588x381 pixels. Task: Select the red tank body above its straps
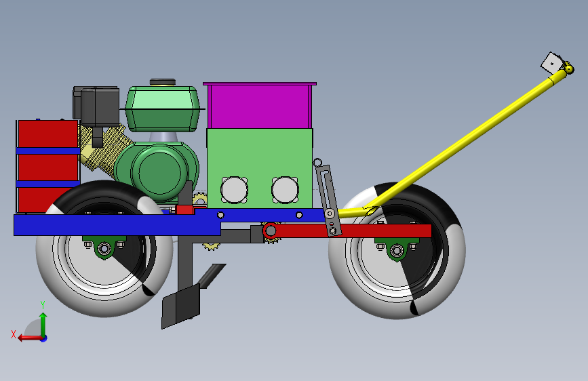click(x=47, y=134)
